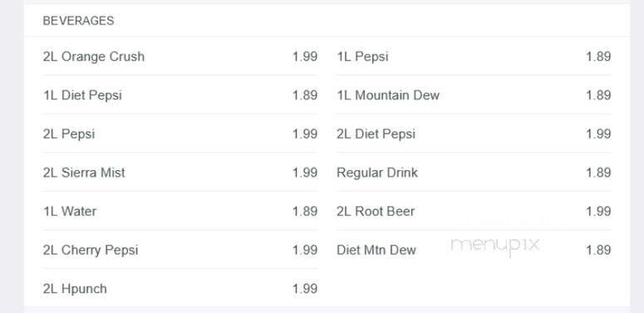Select 2L Sierra Mist from beverages

[x=179, y=173]
